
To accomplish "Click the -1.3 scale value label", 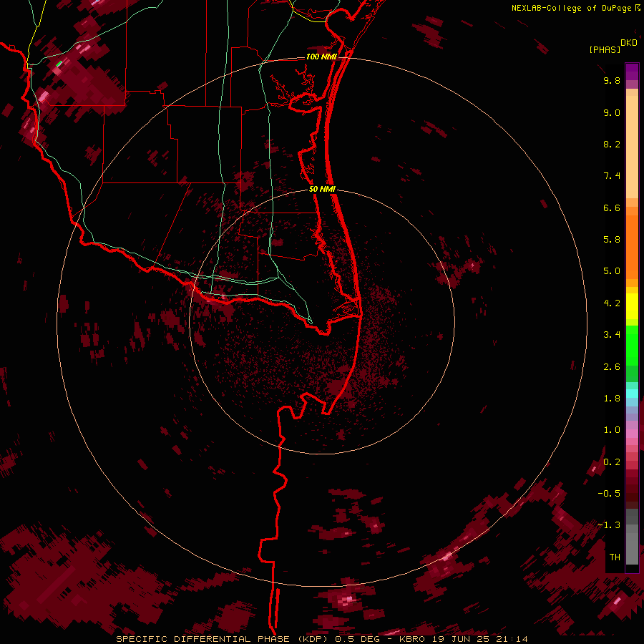I will pyautogui.click(x=609, y=525).
